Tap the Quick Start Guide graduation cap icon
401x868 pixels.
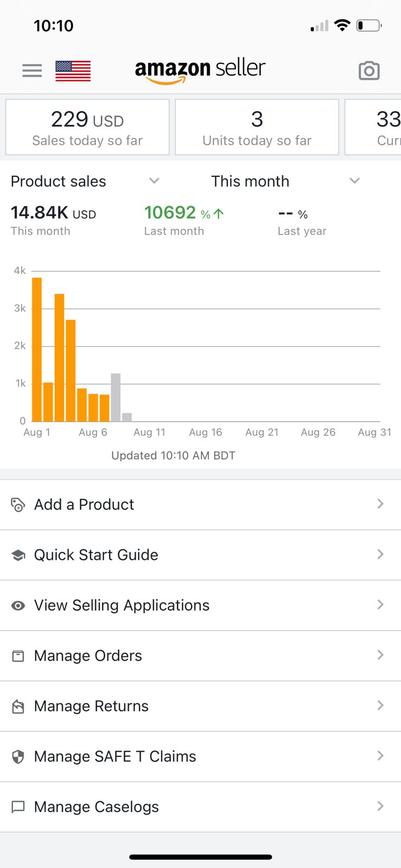pos(18,555)
